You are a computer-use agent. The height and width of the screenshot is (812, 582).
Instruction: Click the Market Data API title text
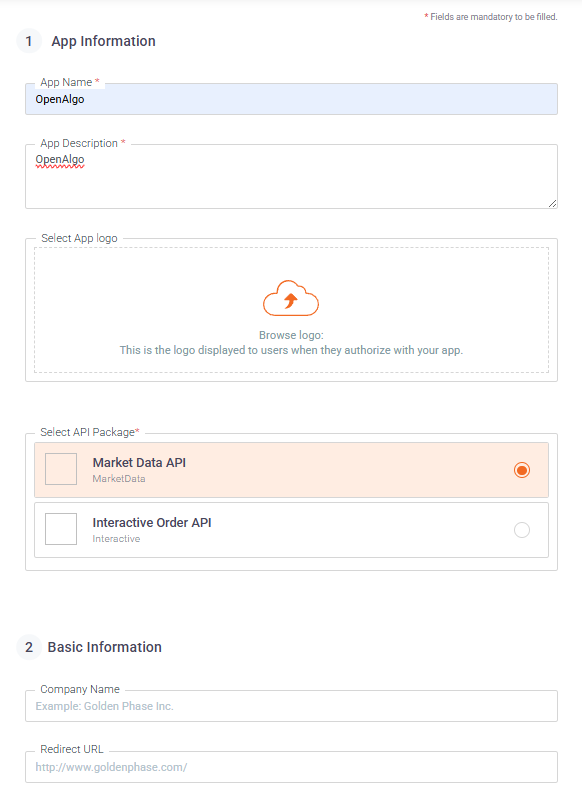pos(139,462)
